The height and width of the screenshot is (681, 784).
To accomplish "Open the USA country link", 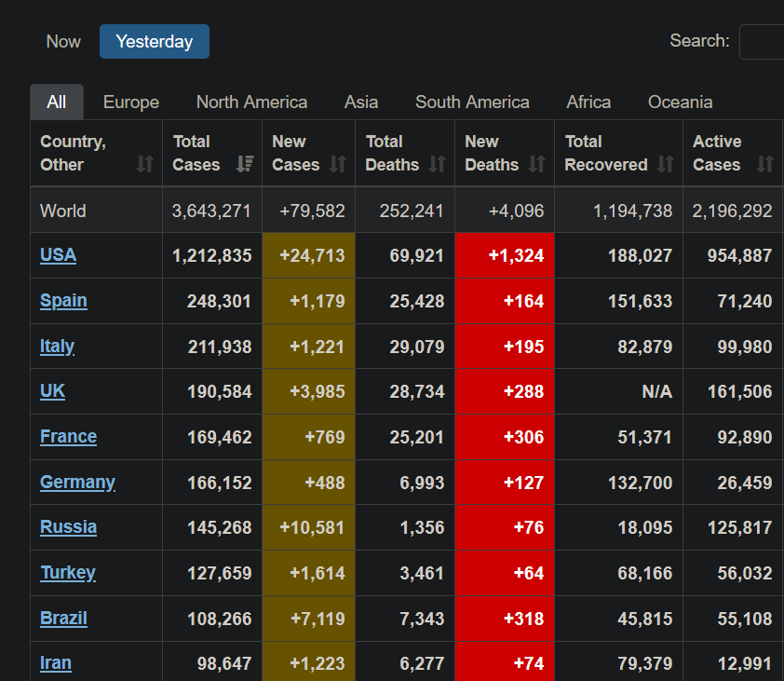I will point(58,255).
